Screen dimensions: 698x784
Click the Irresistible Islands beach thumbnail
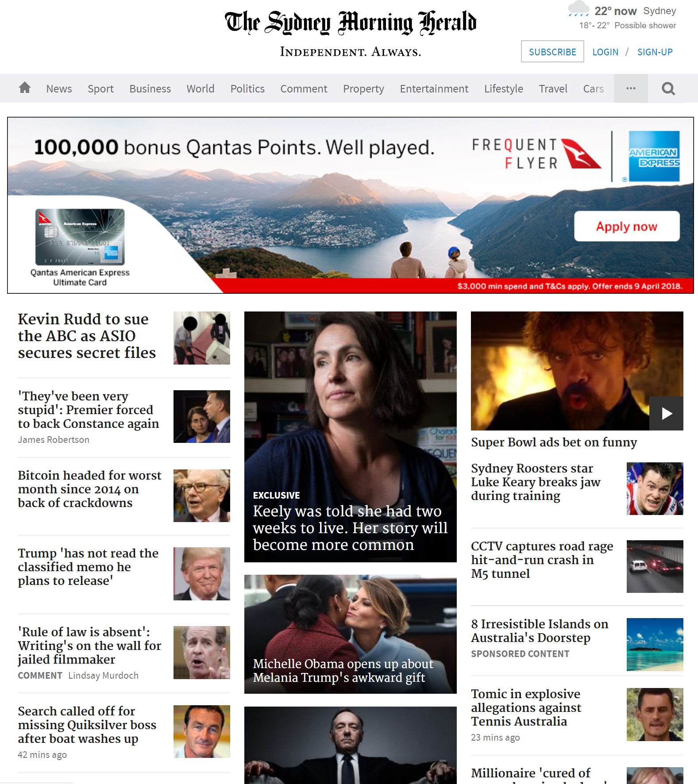(x=655, y=644)
